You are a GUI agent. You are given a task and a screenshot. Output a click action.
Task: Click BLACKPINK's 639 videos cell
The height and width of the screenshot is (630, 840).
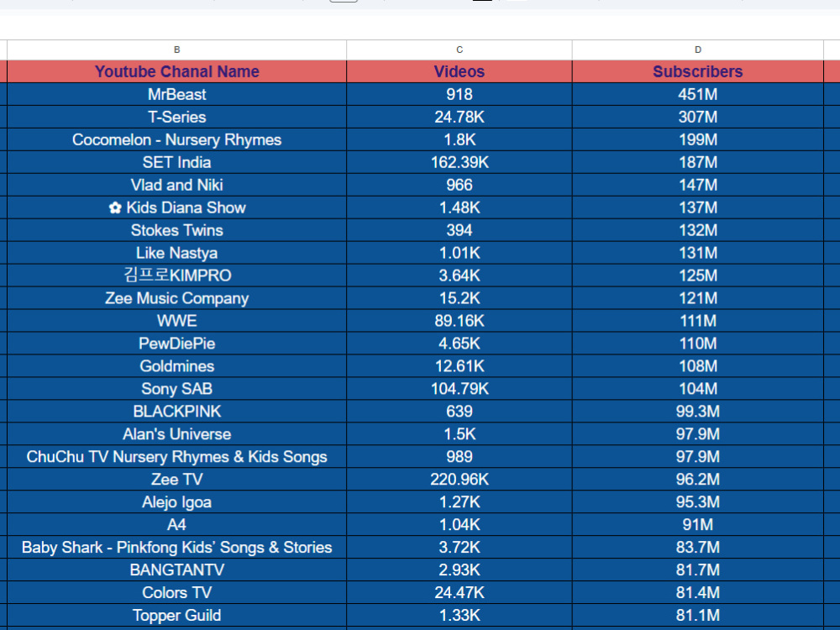(x=459, y=412)
